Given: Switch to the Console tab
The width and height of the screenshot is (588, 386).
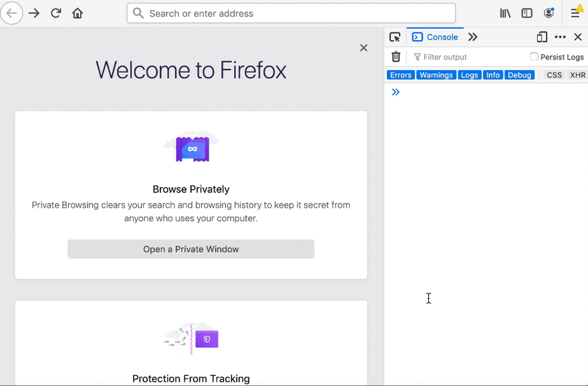Looking at the screenshot, I should pyautogui.click(x=435, y=37).
